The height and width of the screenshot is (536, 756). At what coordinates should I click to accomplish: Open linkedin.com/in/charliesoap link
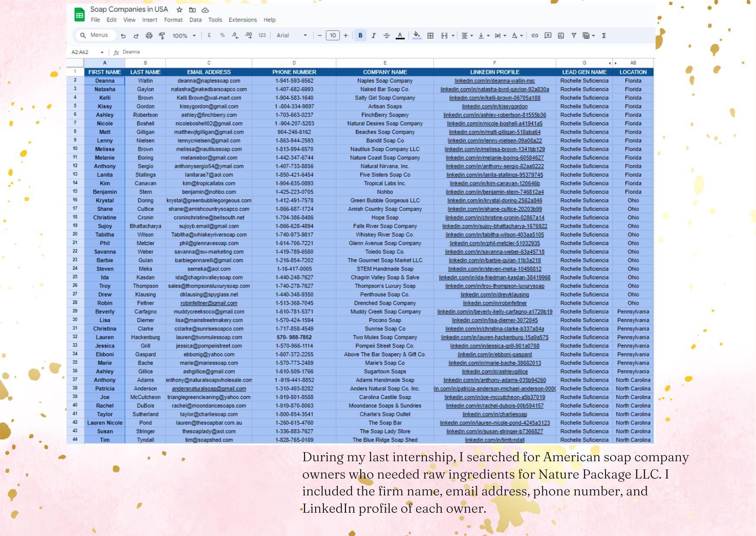click(x=494, y=414)
